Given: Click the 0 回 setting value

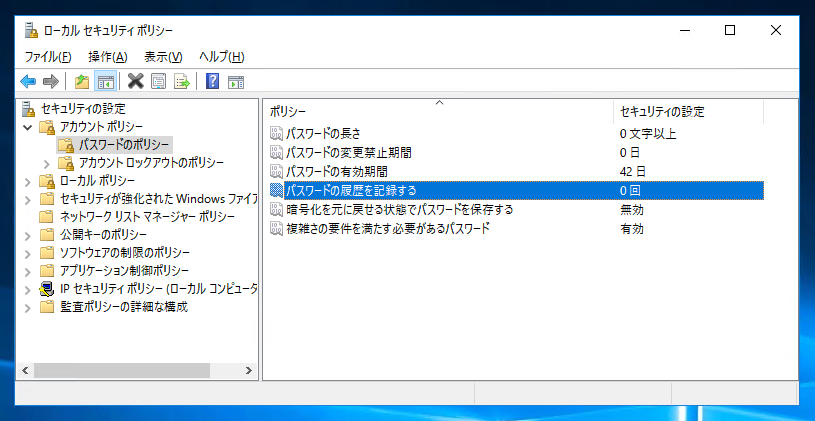Looking at the screenshot, I should pyautogui.click(x=630, y=191).
